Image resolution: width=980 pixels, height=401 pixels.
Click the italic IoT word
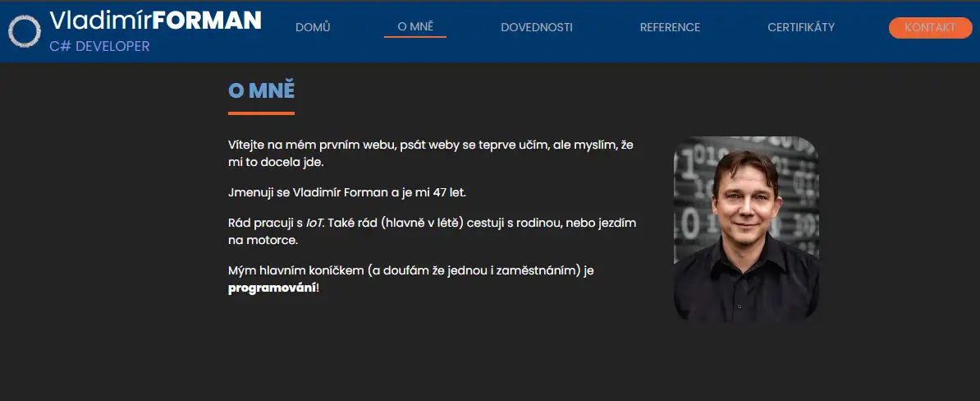[x=314, y=223]
